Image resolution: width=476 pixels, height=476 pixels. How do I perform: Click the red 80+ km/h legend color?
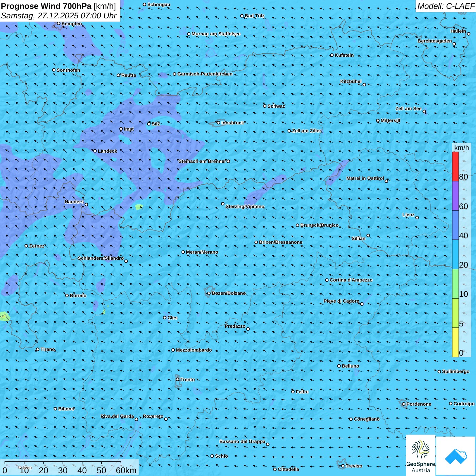pos(455,166)
